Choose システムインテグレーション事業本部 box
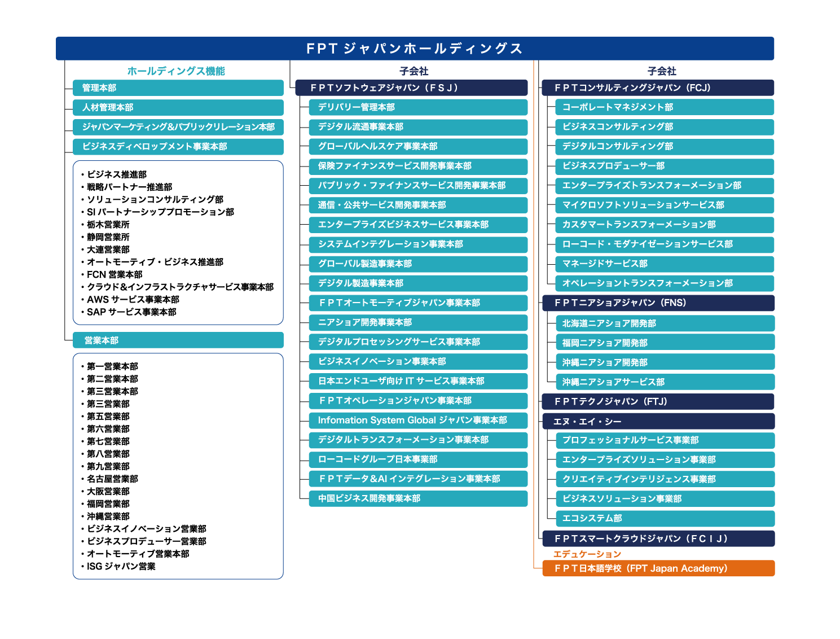This screenshot has height=639, width=840. [418, 244]
